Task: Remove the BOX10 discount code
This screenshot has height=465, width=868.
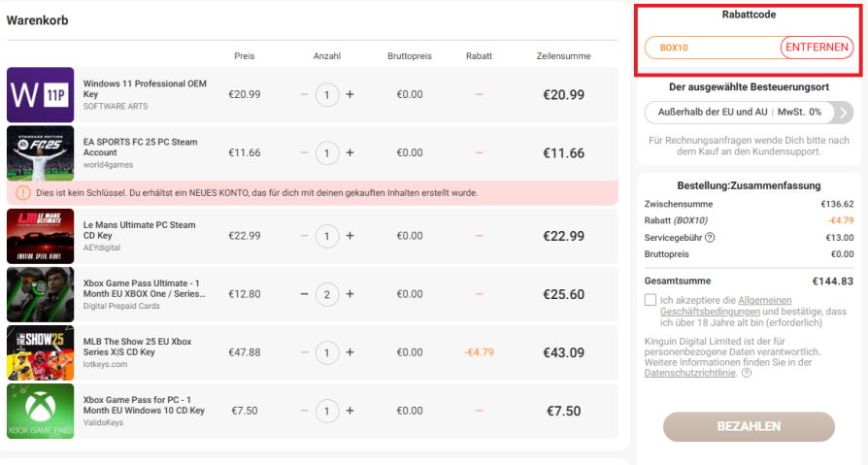Action: (x=817, y=48)
